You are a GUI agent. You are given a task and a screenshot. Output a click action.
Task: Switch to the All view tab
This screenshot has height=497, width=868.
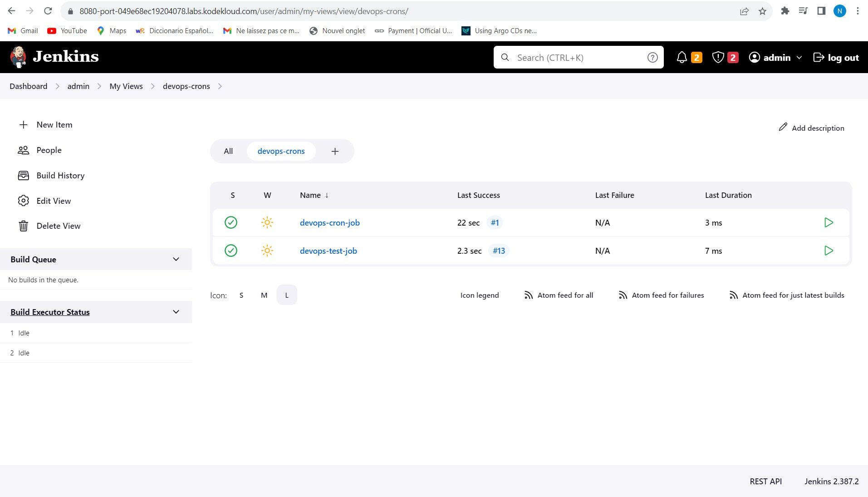(228, 151)
